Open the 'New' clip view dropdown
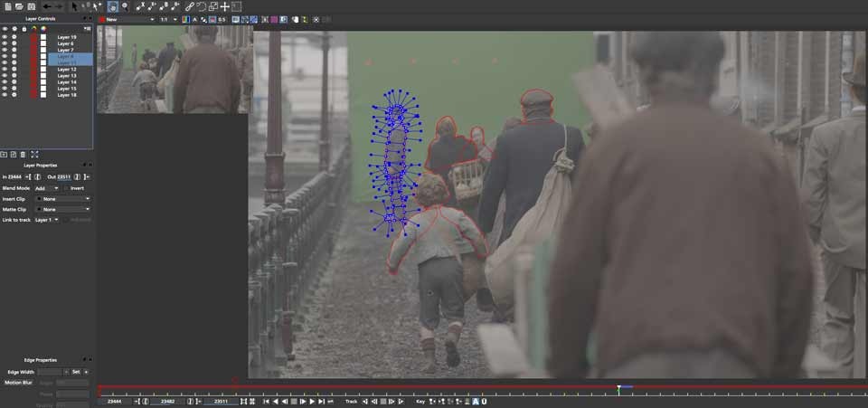868x408 pixels. coord(127,19)
